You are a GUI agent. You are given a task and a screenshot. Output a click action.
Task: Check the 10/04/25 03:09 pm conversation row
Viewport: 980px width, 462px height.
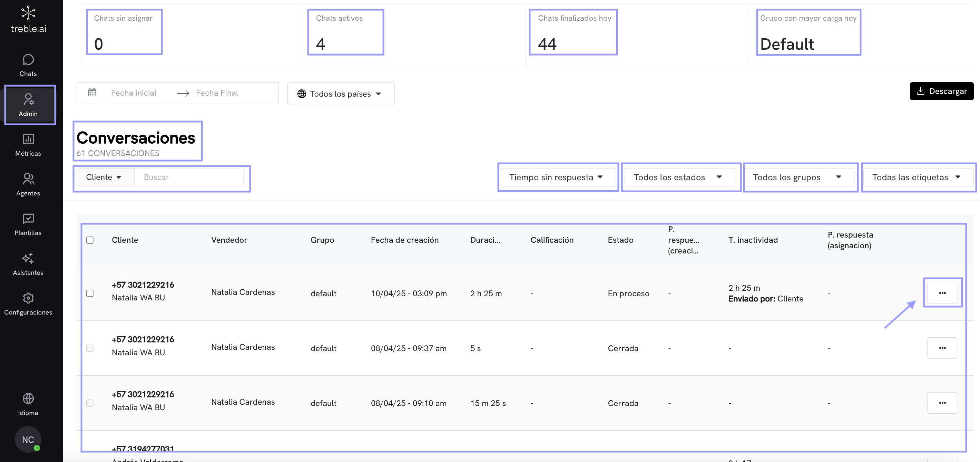coord(90,293)
